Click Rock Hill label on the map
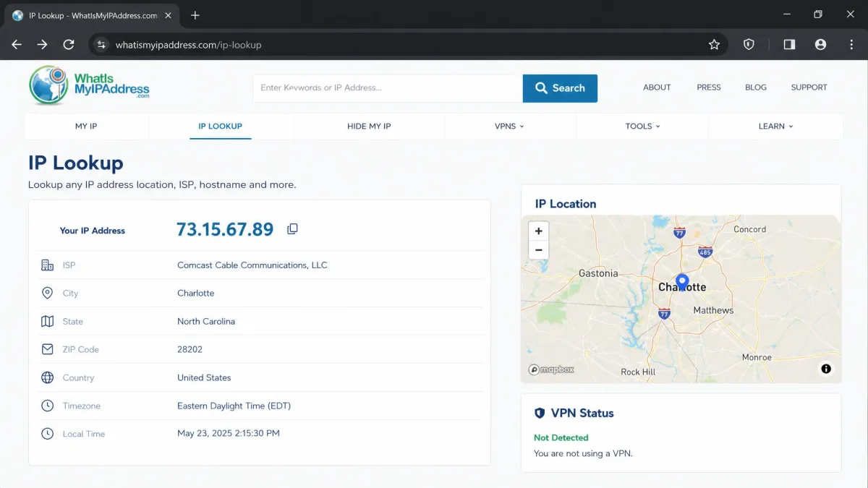The image size is (868, 488). (x=638, y=372)
